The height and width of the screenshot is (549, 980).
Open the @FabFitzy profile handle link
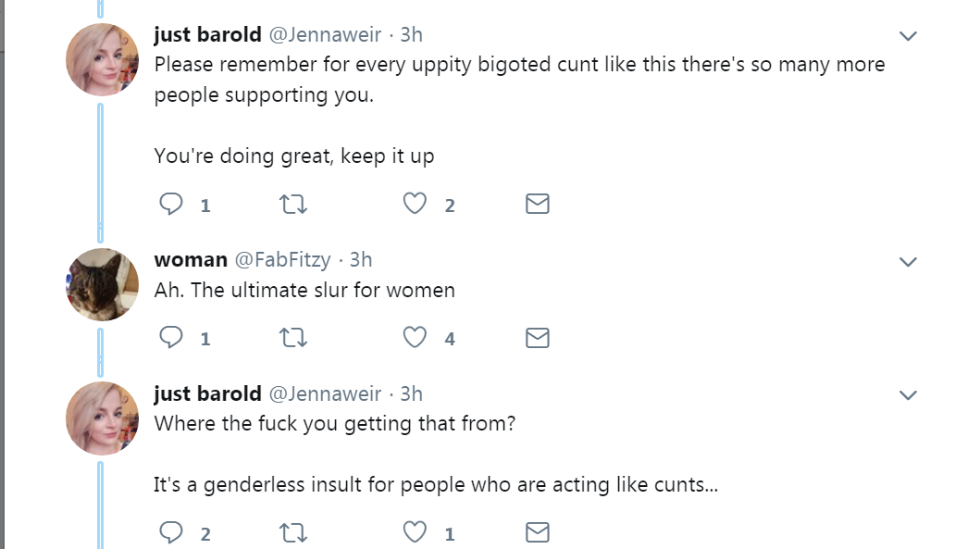(285, 260)
